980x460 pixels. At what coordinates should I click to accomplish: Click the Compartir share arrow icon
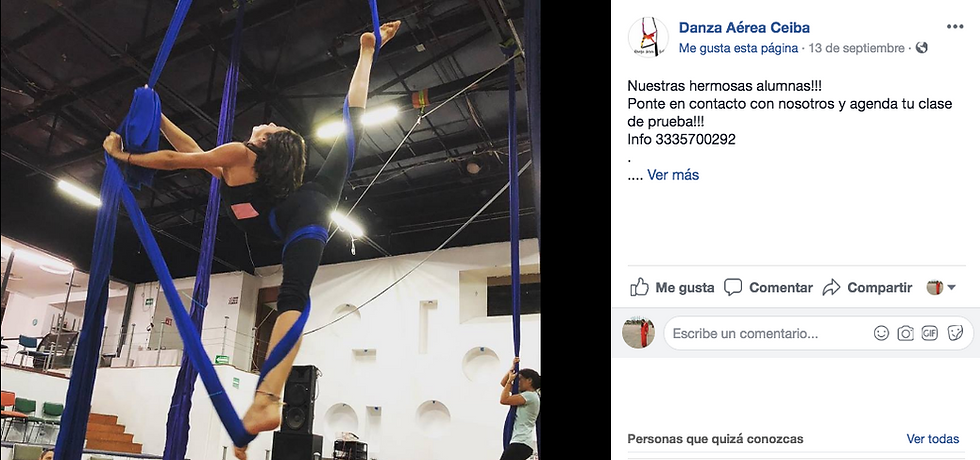coord(831,288)
